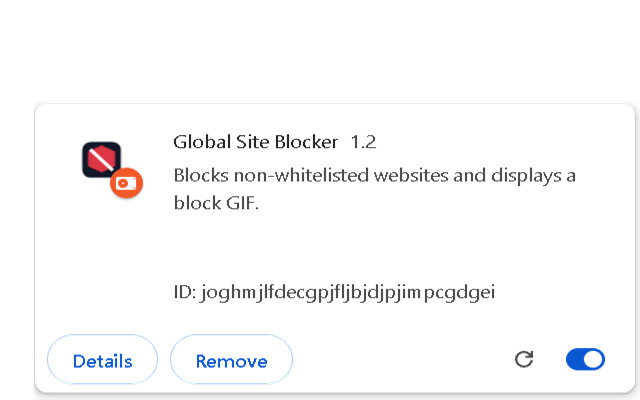Viewport: 640px width, 400px height.
Task: Click the version number 1.2
Action: 363,142
